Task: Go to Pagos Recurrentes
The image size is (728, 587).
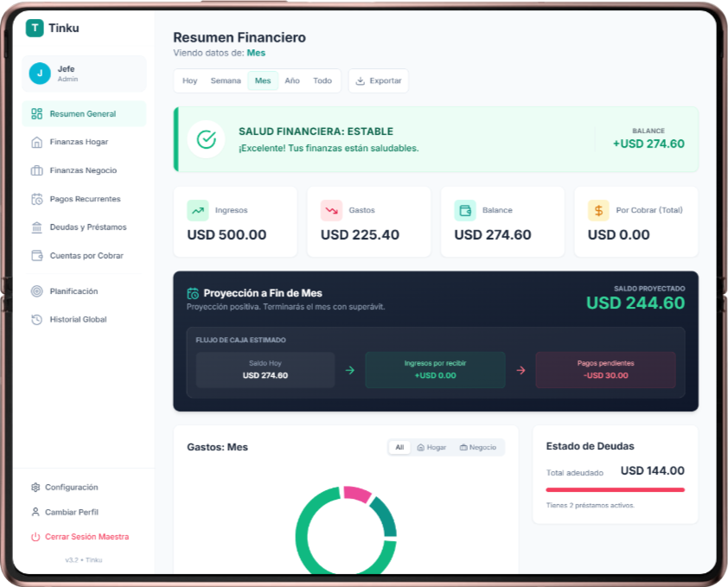Action: tap(84, 199)
